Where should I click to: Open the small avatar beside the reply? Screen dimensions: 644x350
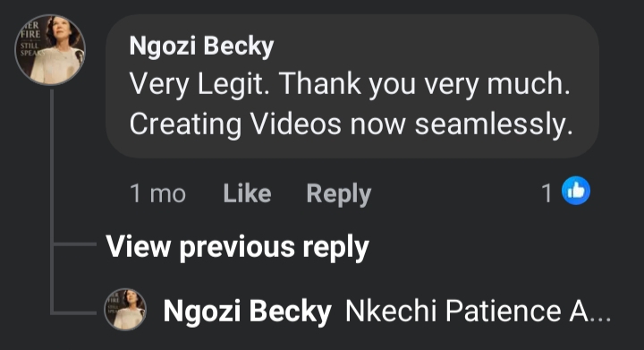click(x=125, y=310)
